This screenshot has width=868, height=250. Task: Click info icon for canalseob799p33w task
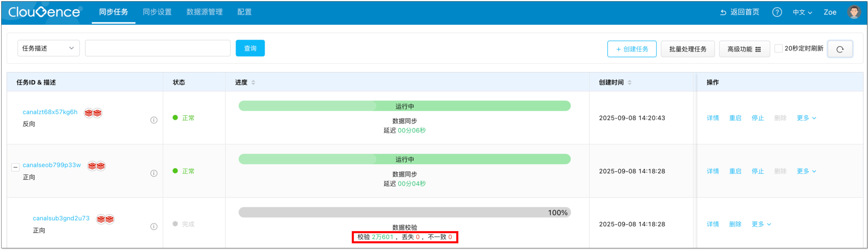tap(154, 173)
